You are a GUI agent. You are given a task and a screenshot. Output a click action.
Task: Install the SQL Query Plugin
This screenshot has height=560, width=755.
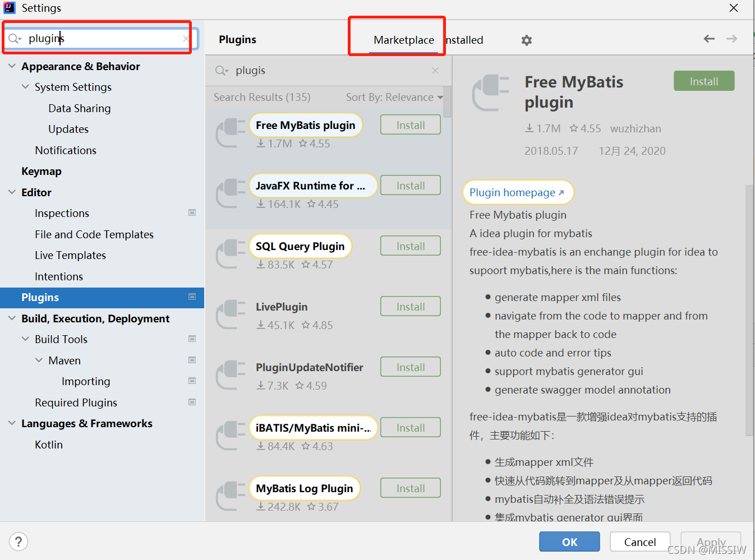[411, 246]
